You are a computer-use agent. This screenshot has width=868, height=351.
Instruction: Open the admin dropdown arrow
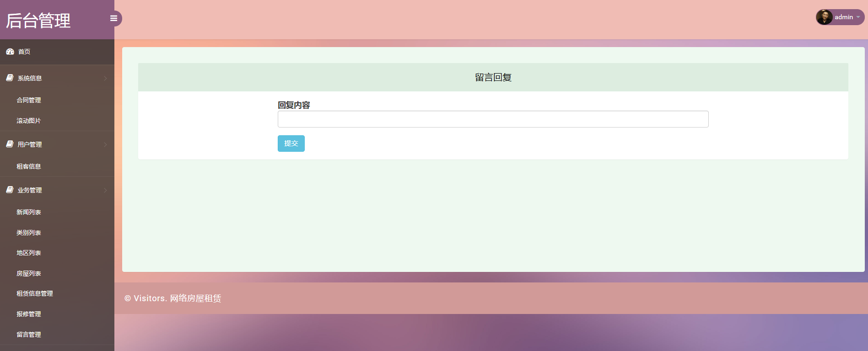(x=858, y=17)
